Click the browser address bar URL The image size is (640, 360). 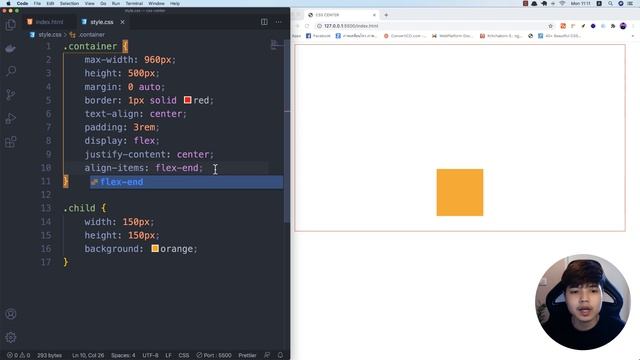[351, 26]
